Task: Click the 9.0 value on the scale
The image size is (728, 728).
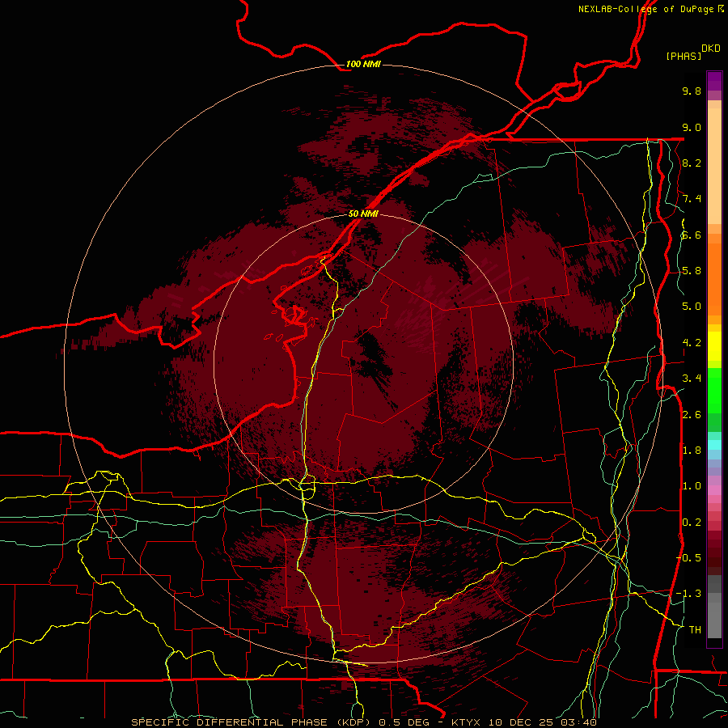Action: [692, 127]
